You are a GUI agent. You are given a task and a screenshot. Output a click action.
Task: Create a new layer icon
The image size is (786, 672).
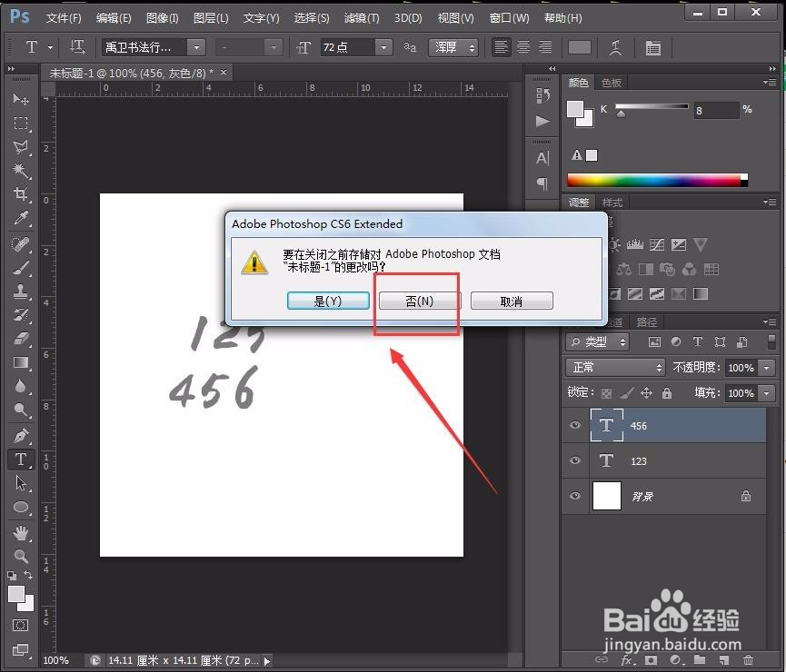coord(724,659)
